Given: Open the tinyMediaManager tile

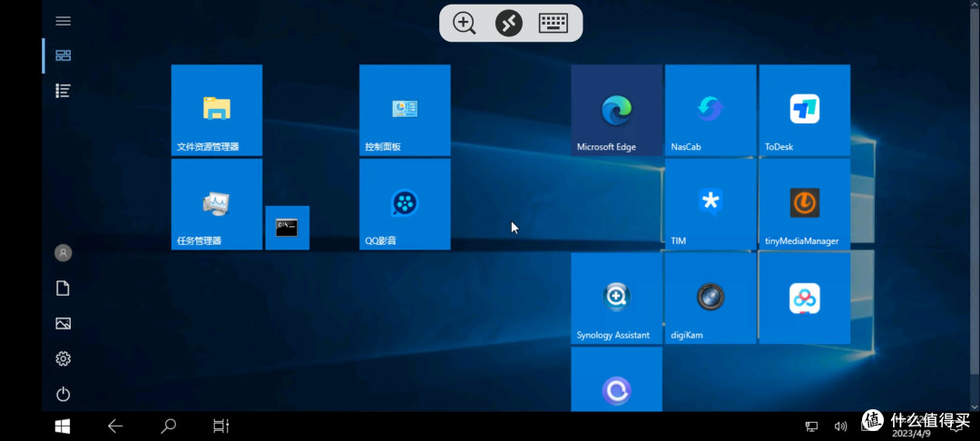Looking at the screenshot, I should pos(804,204).
